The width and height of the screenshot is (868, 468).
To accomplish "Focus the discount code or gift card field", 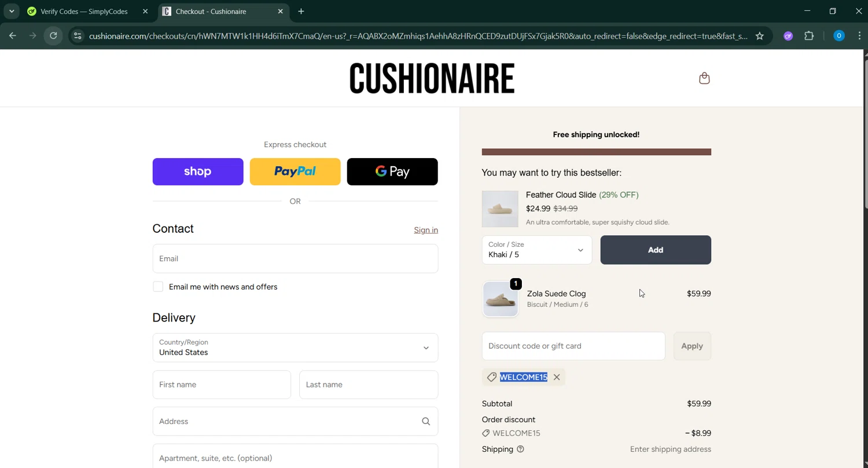I will click(573, 346).
